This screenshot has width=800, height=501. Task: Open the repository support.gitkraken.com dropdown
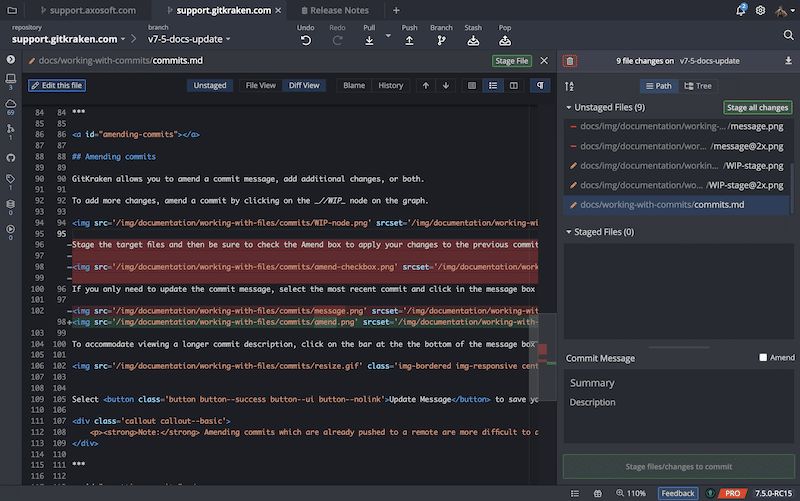[68, 39]
